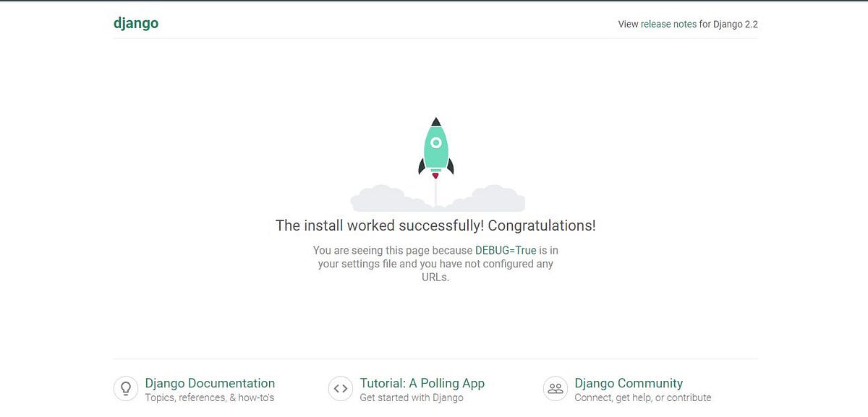The image size is (868, 417).
Task: Click the people icon next to Django Community
Action: [x=556, y=388]
